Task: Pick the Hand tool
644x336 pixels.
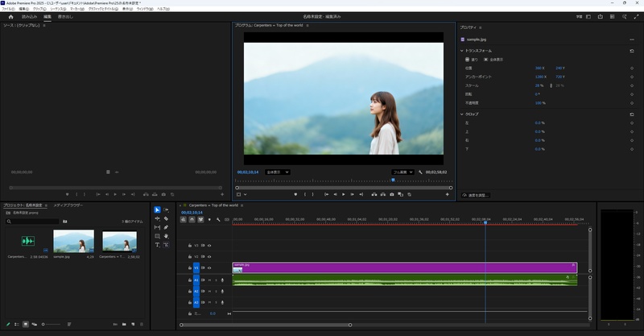Action: click(166, 236)
